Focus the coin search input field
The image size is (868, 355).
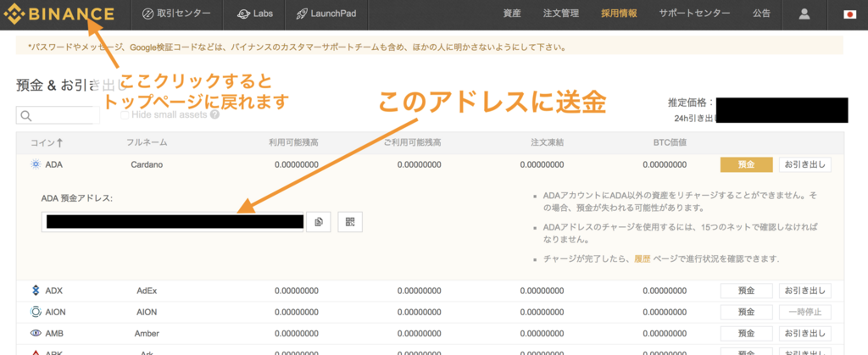(58, 115)
